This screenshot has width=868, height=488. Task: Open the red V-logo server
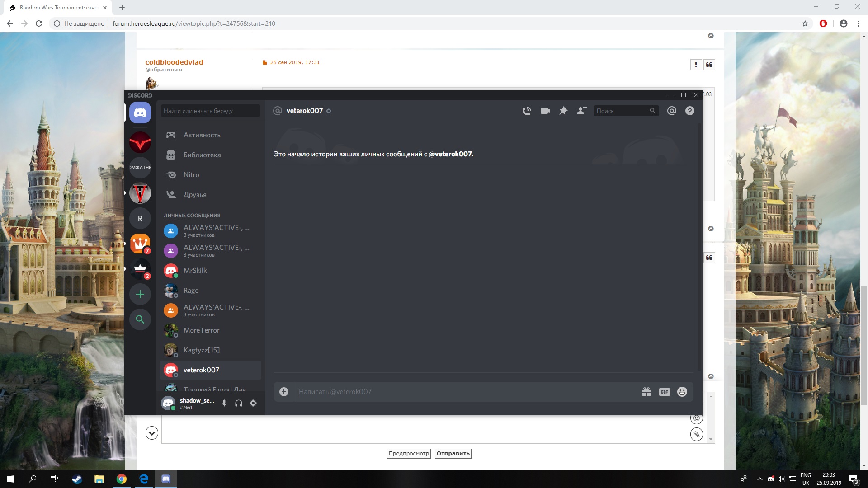pos(140,143)
